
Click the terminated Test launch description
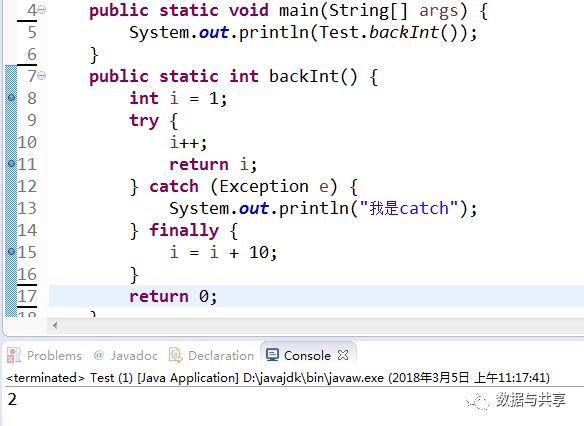[x=278, y=378]
